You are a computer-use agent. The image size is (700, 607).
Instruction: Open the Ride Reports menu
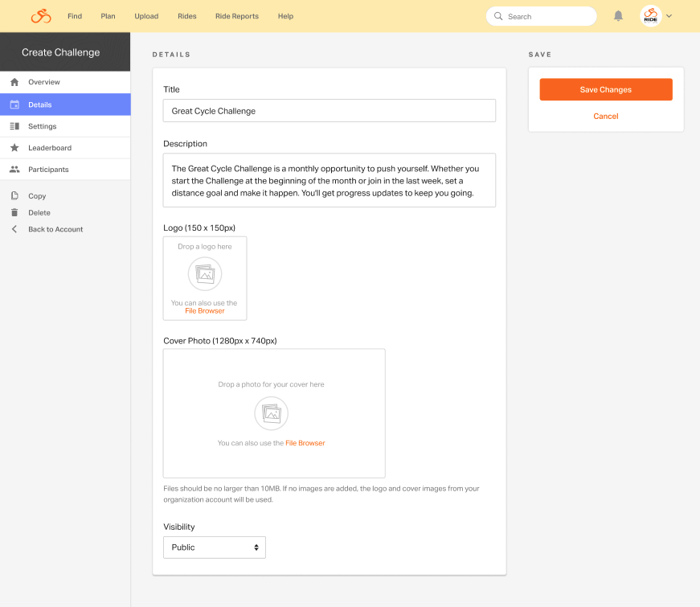236,16
